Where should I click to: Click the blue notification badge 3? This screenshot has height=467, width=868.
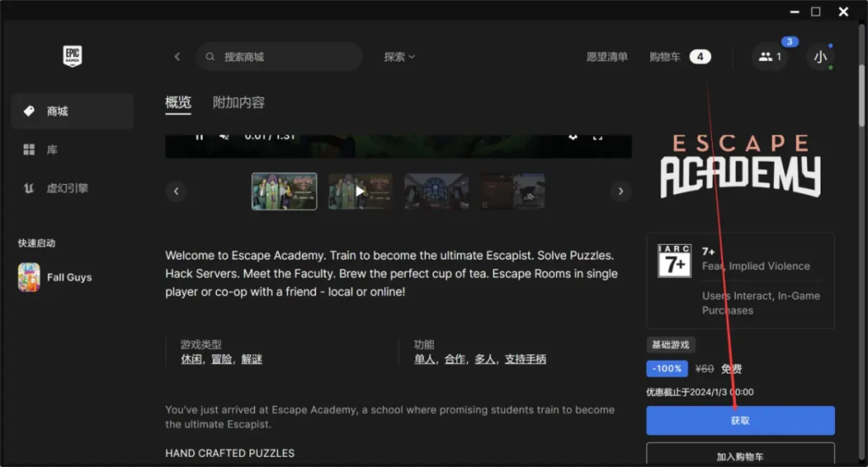pos(789,42)
